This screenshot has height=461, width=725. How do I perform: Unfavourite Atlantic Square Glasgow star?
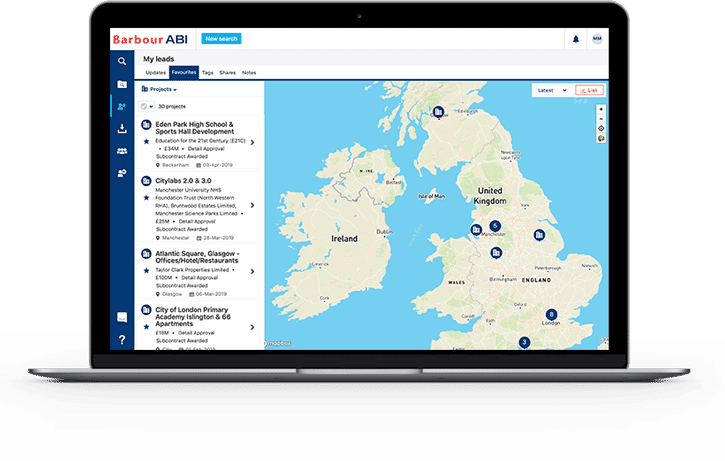coord(146,270)
